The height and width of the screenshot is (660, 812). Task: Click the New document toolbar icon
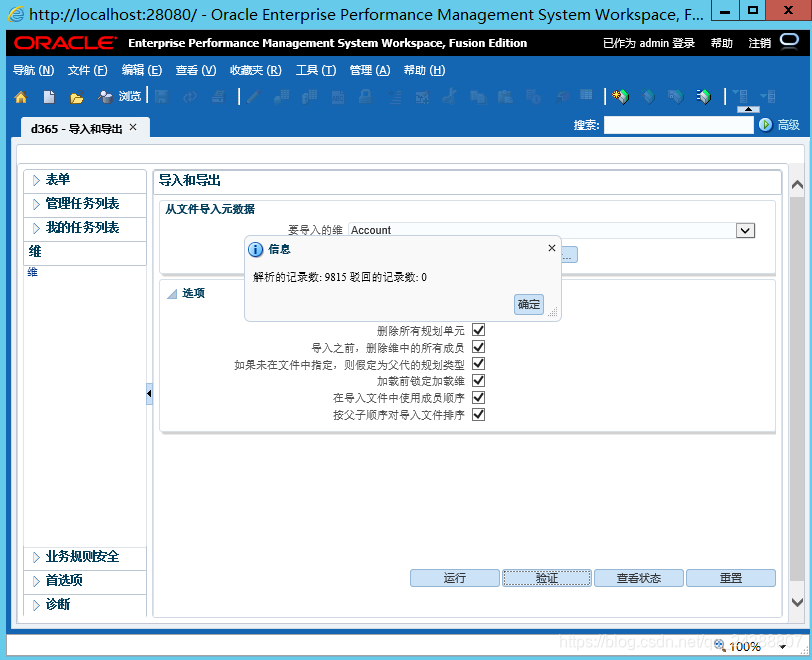49,97
